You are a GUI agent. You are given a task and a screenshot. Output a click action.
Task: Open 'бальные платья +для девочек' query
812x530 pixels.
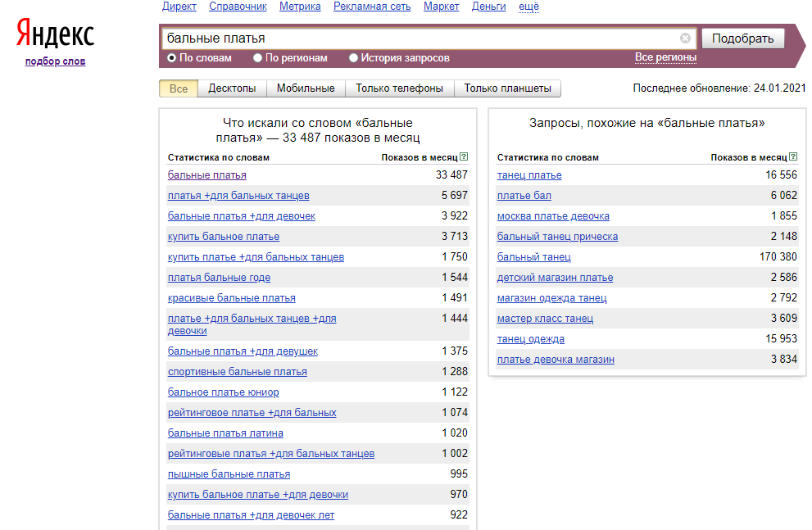point(242,215)
